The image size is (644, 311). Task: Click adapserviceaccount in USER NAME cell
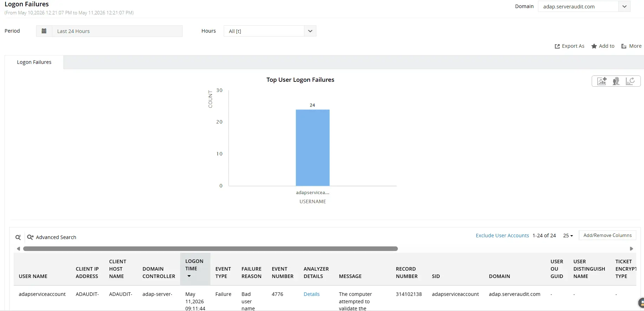tap(42, 294)
